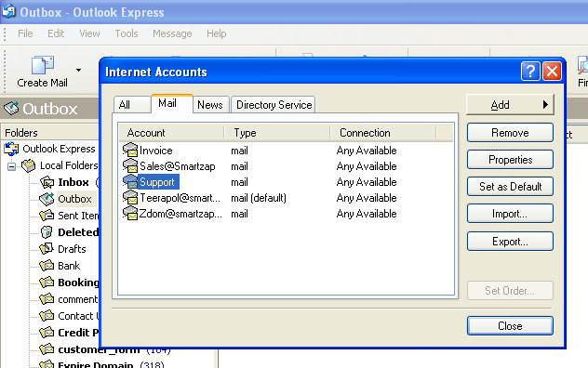Click the customer_form folder icon
Image resolution: width=588 pixels, height=368 pixels.
tap(47, 349)
